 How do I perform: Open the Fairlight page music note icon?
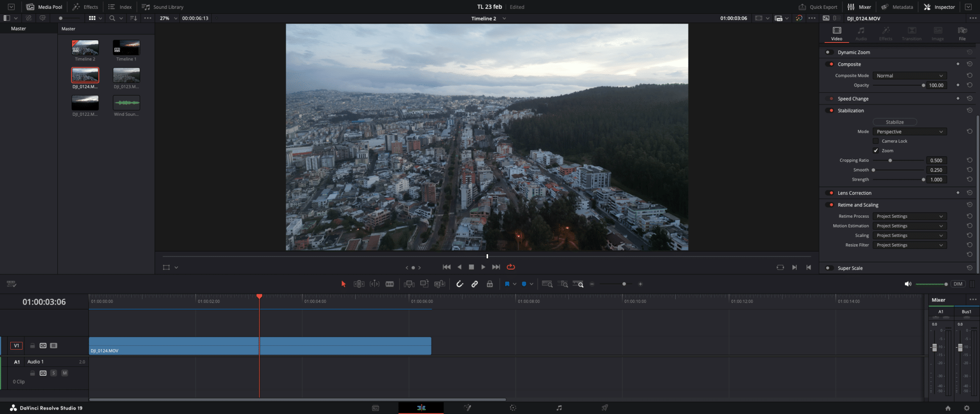click(559, 408)
